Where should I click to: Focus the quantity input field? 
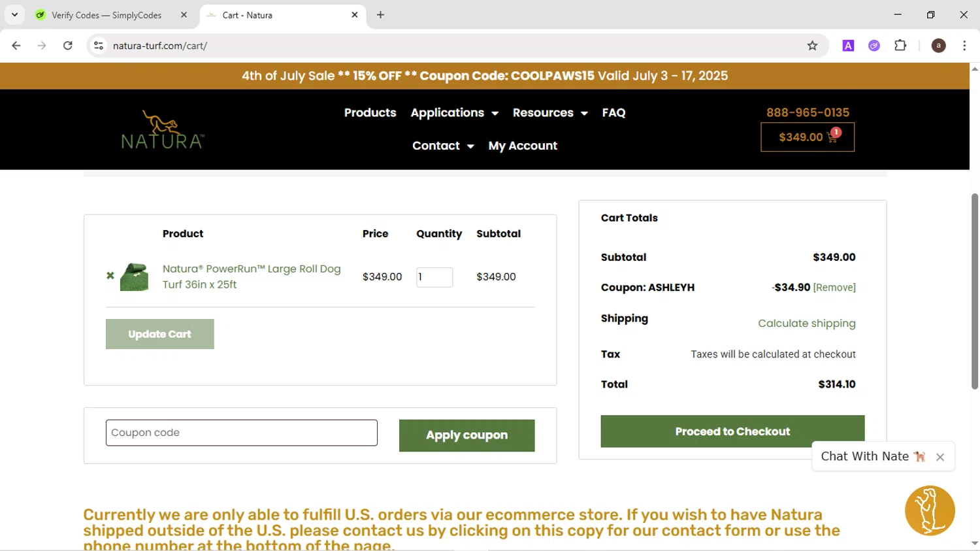coord(434,277)
